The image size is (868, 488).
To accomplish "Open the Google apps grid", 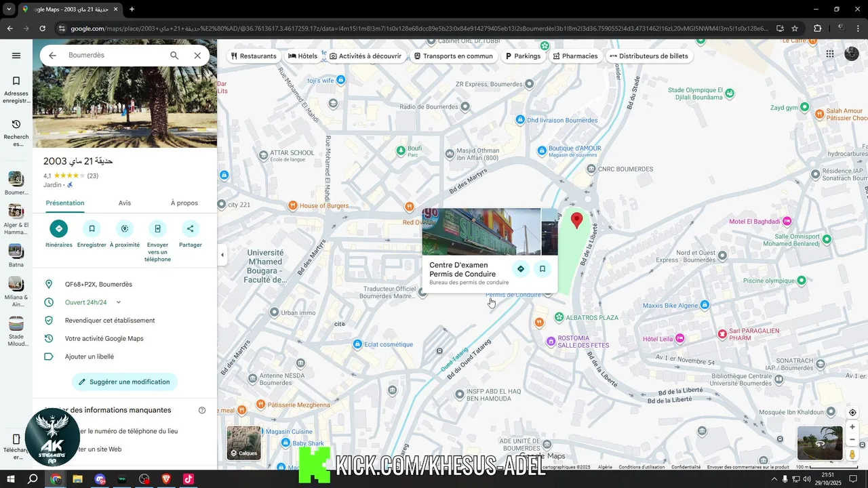I will [x=830, y=54].
